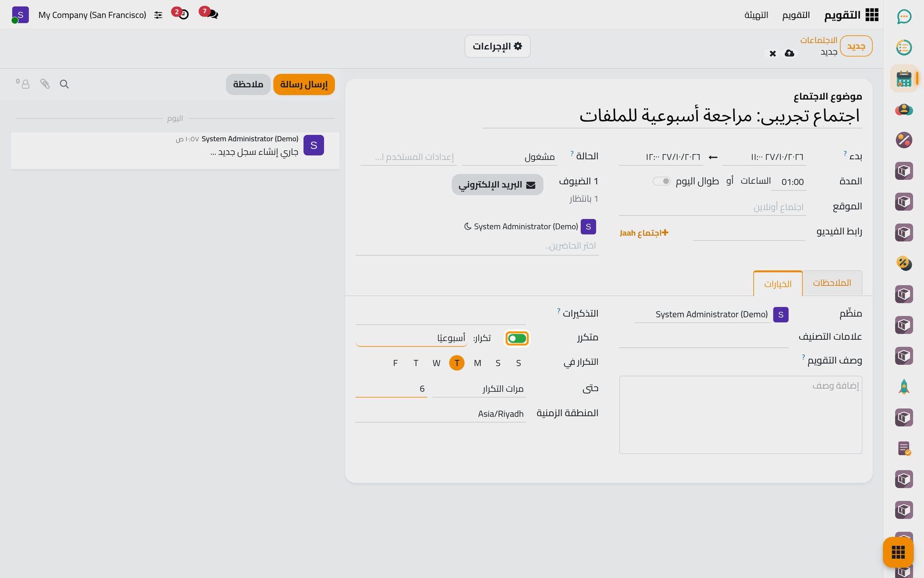This screenshot has height=578, width=924.
Task: Discard changes with the X icon
Action: pyautogui.click(x=772, y=53)
